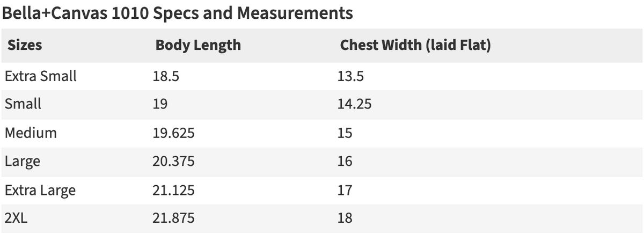This screenshot has height=233, width=644.
Task: Click the Chest Width (laid Flat) header
Action: click(415, 45)
